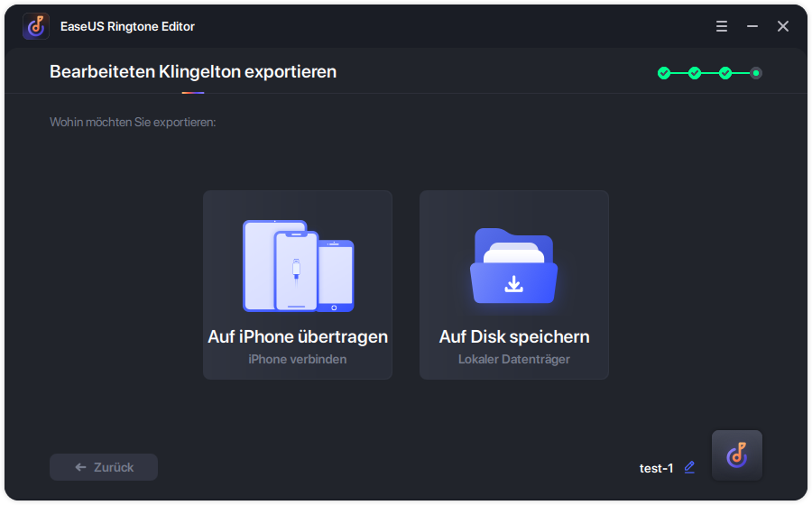Minimize the EaseUS Ringtone Editor window

(752, 26)
